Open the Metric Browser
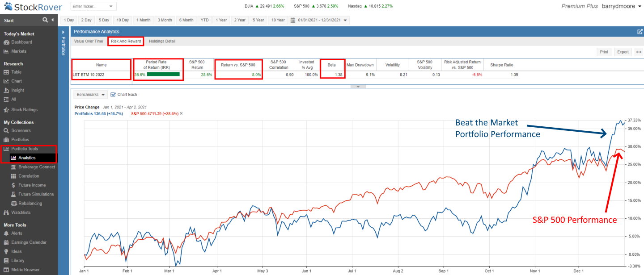This screenshot has height=275, width=644. point(25,269)
